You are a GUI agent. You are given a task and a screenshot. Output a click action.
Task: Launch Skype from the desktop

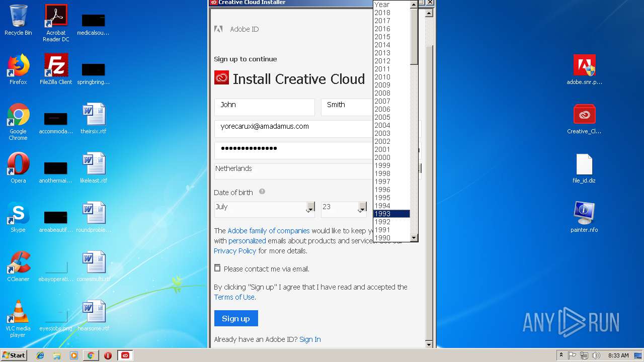[18, 217]
